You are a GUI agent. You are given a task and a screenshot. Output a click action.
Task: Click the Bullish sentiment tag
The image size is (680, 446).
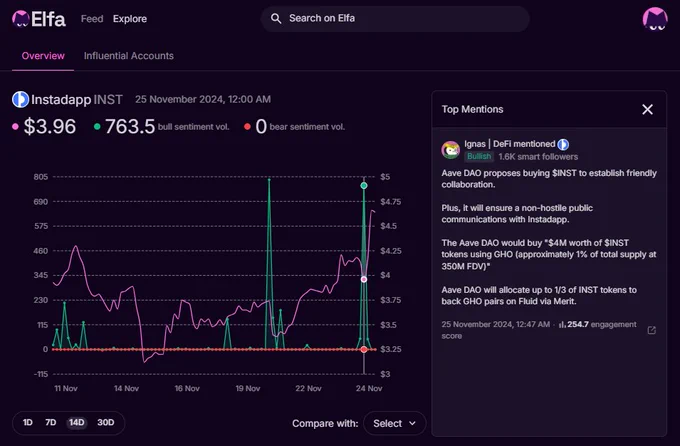click(479, 157)
